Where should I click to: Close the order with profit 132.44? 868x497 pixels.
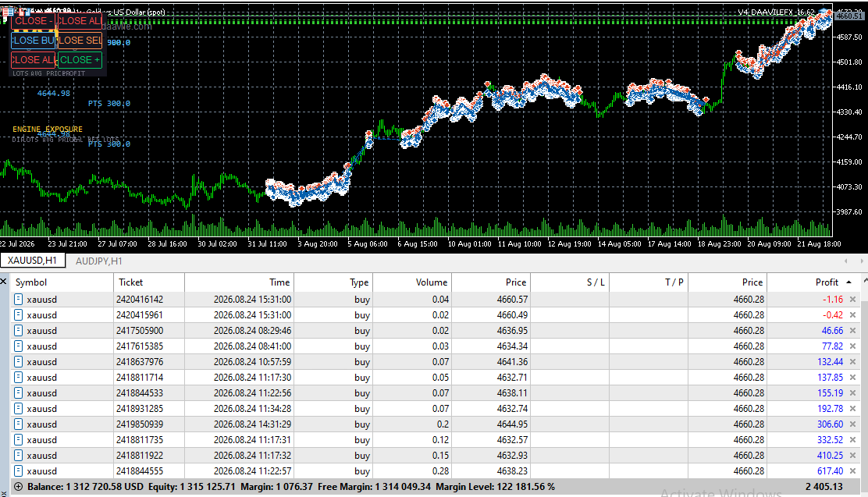click(x=852, y=361)
